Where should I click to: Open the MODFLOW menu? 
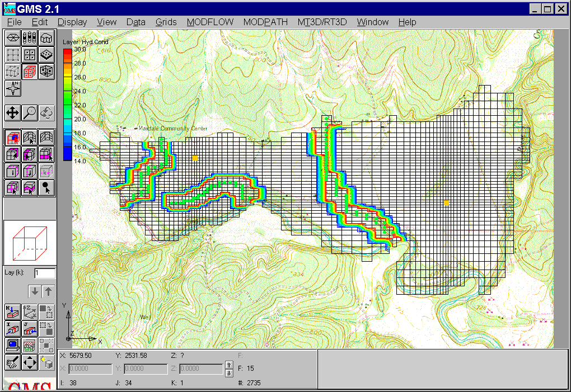click(210, 22)
